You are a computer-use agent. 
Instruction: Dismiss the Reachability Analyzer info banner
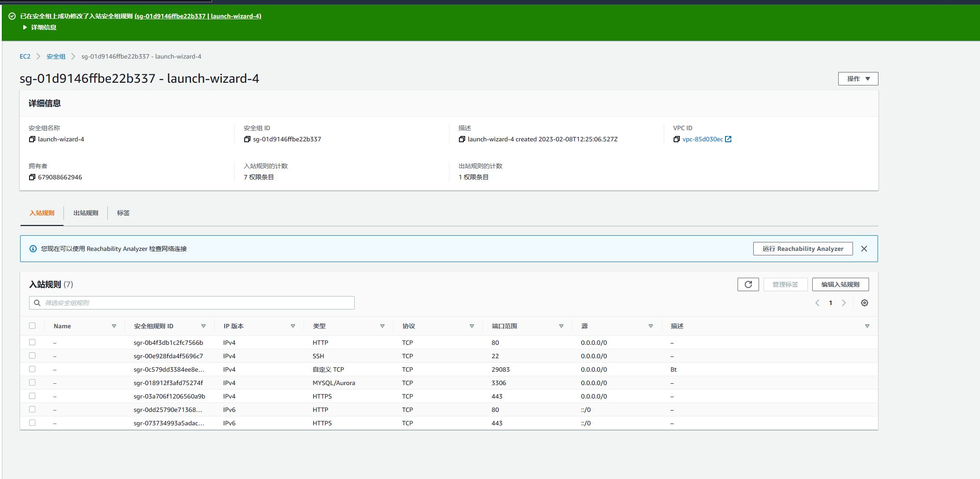[864, 249]
